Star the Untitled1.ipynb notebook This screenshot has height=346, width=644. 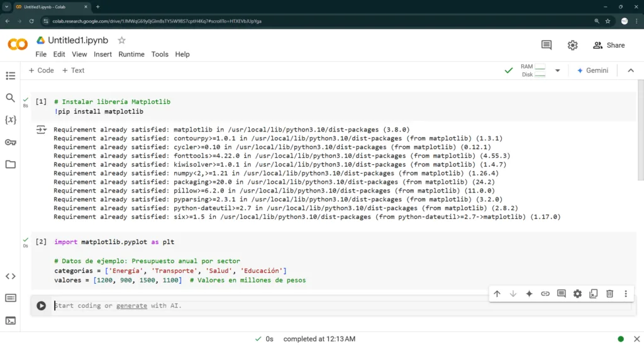[122, 40]
